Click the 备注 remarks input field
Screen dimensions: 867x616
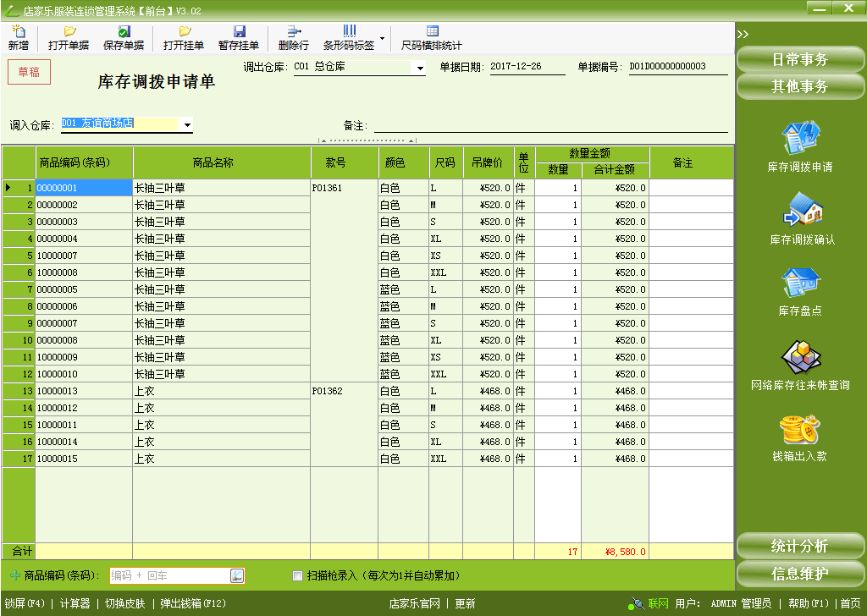tap(550, 125)
